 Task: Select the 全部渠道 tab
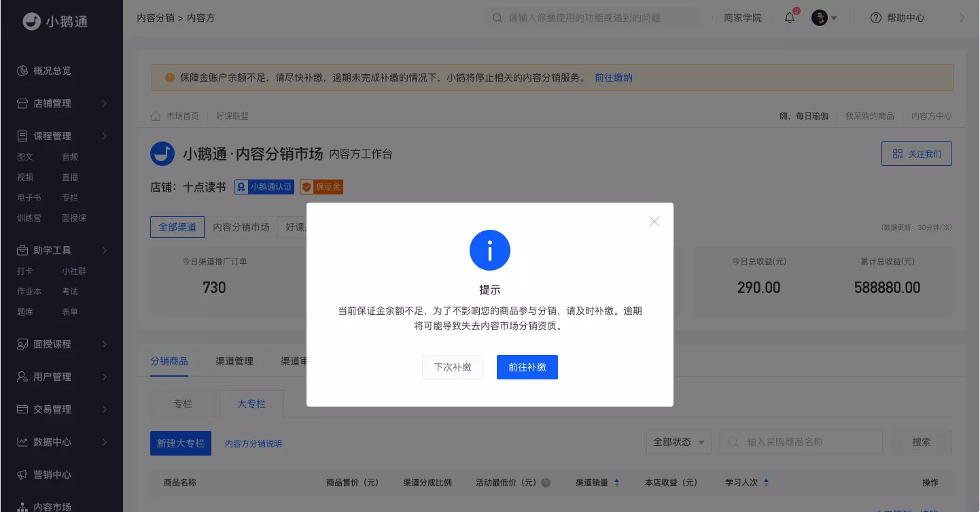click(x=177, y=227)
